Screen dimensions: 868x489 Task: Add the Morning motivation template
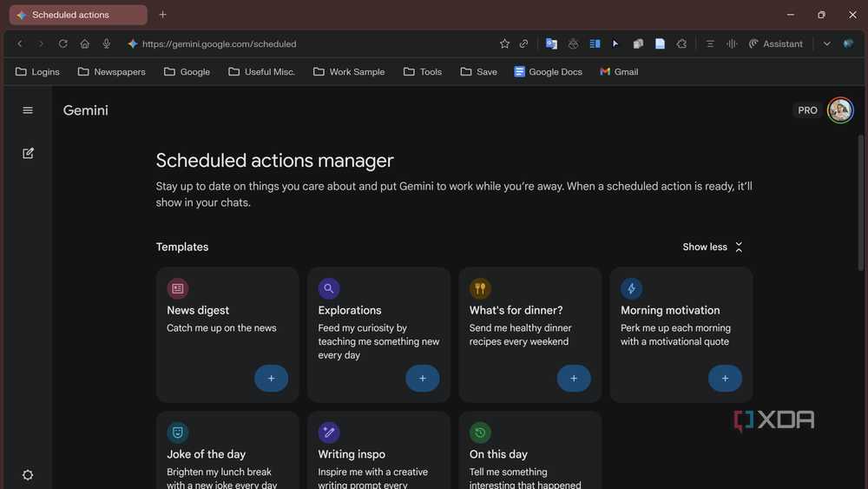pyautogui.click(x=725, y=378)
